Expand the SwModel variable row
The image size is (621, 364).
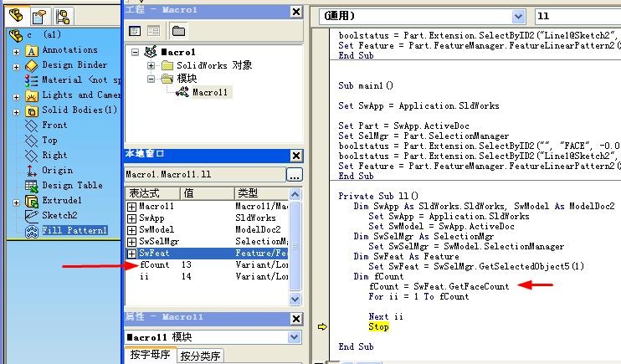131,230
